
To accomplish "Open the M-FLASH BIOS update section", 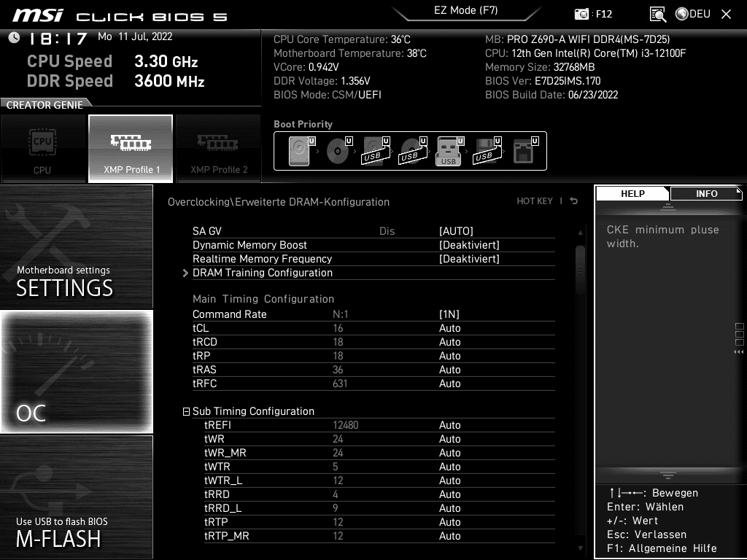I will (x=76, y=497).
